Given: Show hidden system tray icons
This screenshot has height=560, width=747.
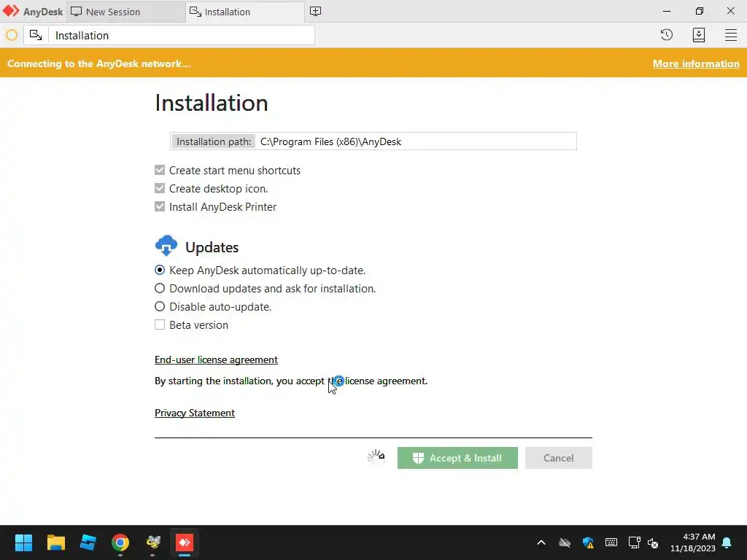Looking at the screenshot, I should point(541,542).
